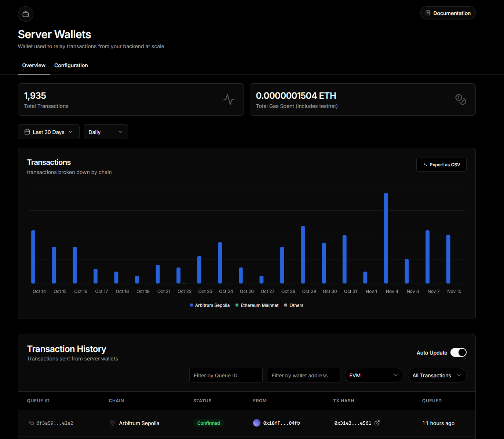Open the All Transactions filter dropdown

click(x=437, y=375)
